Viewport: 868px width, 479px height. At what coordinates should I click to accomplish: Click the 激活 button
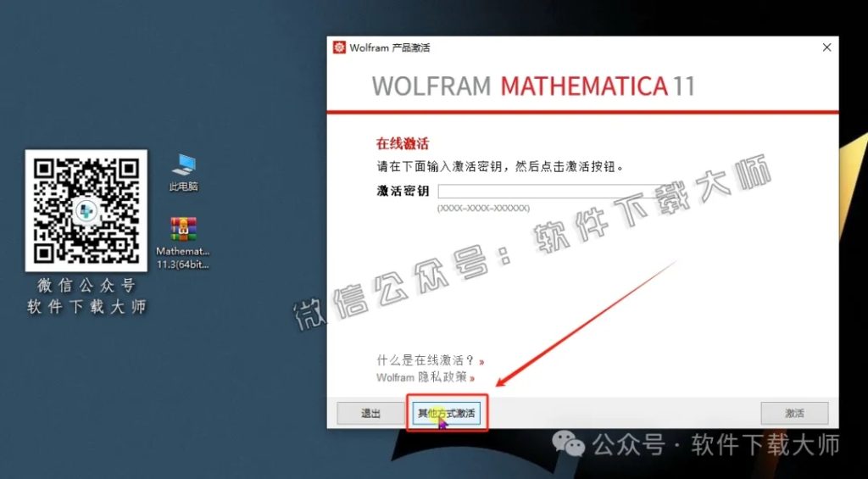794,413
